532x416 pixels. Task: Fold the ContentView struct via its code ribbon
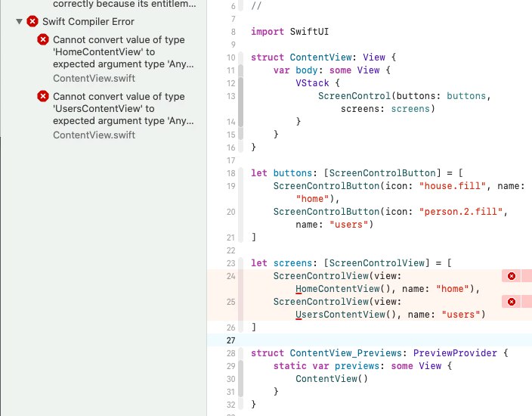(240, 57)
